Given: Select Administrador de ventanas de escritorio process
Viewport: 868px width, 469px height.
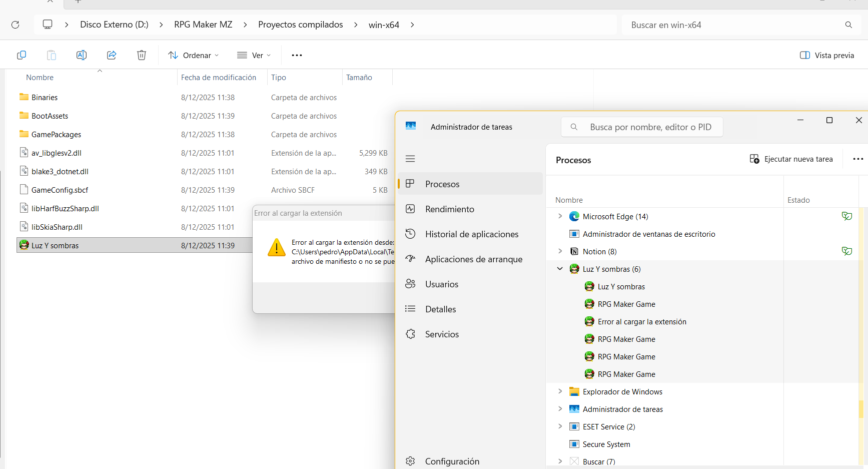Looking at the screenshot, I should [649, 234].
